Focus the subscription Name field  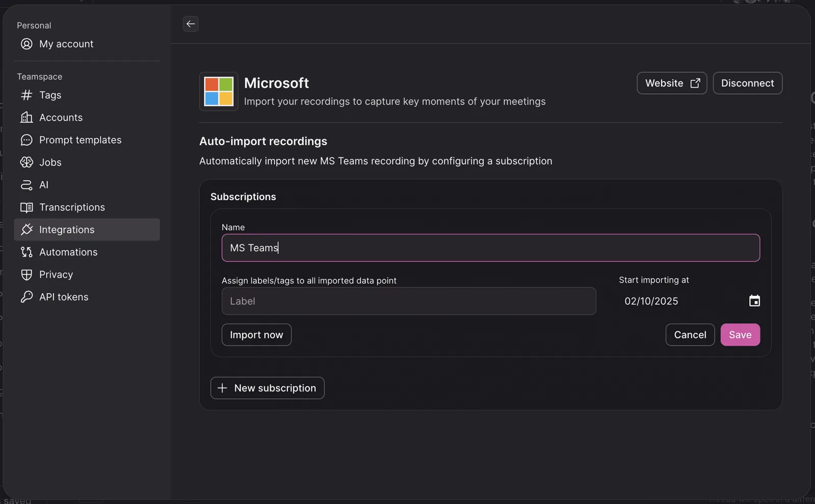[491, 248]
